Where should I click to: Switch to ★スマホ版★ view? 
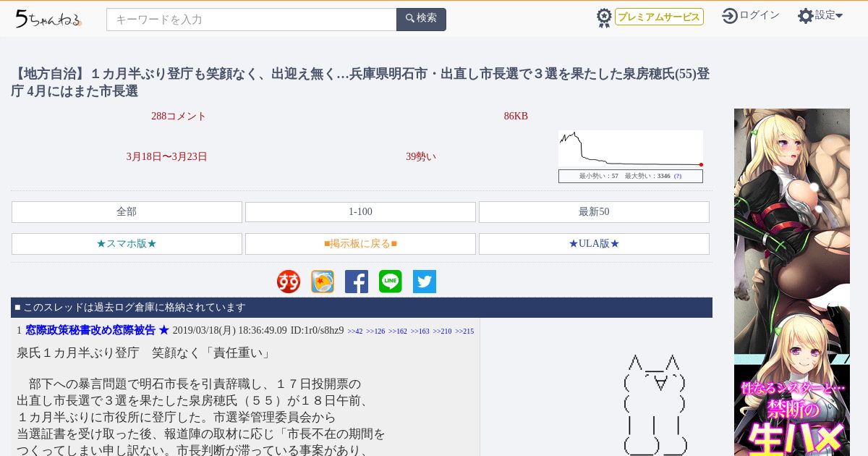127,244
